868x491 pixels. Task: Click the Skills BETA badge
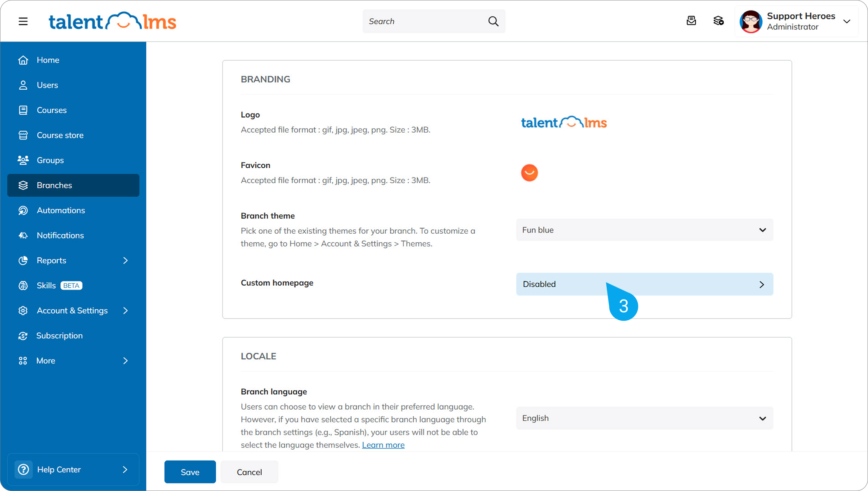tap(71, 286)
